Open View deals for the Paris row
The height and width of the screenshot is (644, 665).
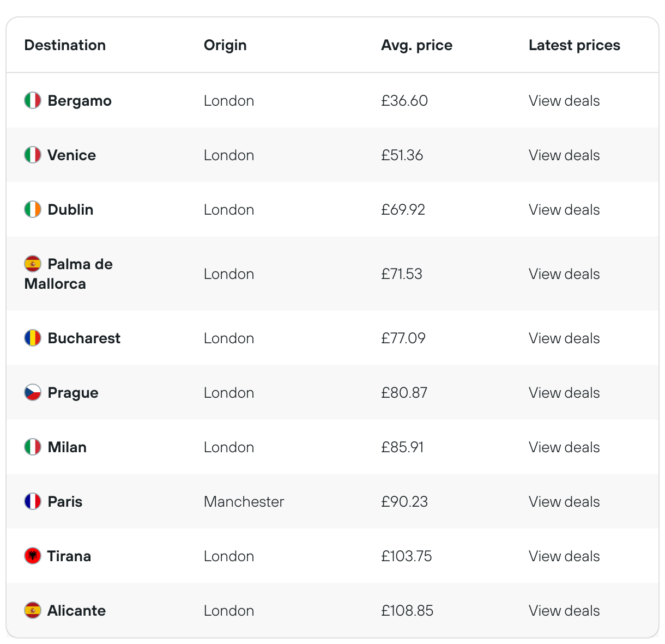coord(564,502)
